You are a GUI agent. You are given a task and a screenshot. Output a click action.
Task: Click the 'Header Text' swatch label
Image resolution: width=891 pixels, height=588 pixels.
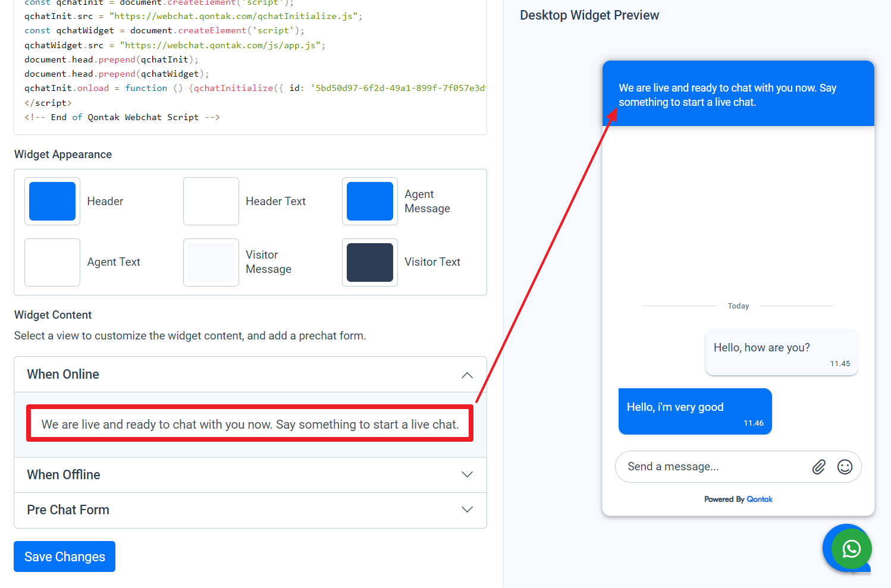(x=275, y=202)
